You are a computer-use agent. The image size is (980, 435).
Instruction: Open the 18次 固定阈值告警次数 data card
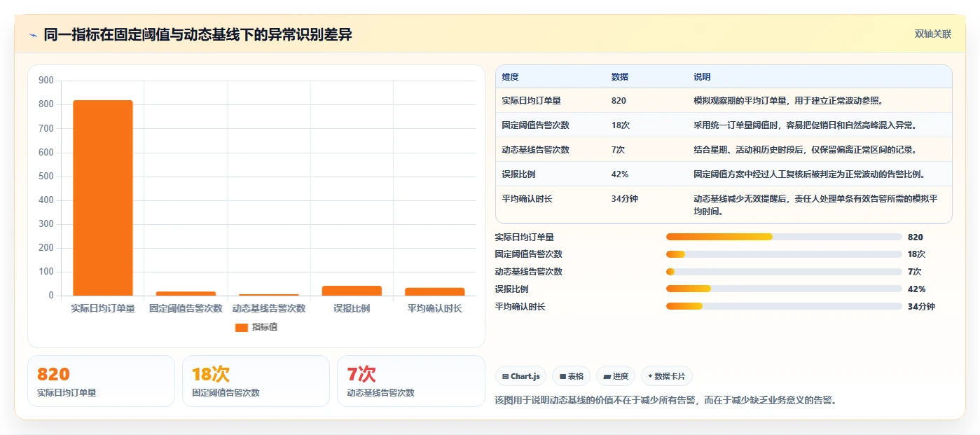[x=256, y=381]
